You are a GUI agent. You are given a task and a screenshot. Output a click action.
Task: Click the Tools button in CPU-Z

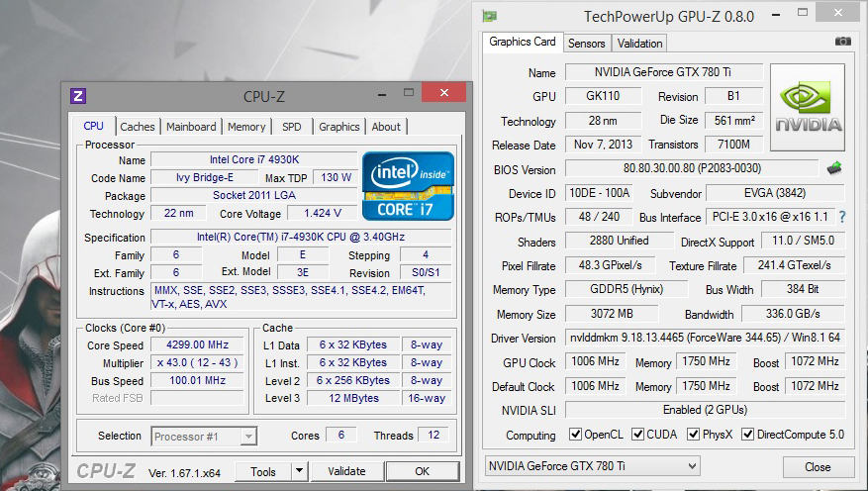[263, 471]
